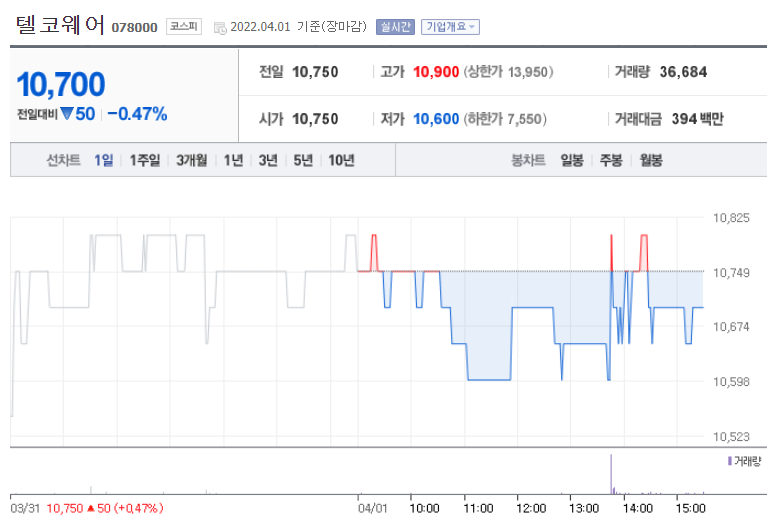Viewport: 767px width, 525px height.
Task: Click the 실시간 real-time button
Action: (395, 27)
